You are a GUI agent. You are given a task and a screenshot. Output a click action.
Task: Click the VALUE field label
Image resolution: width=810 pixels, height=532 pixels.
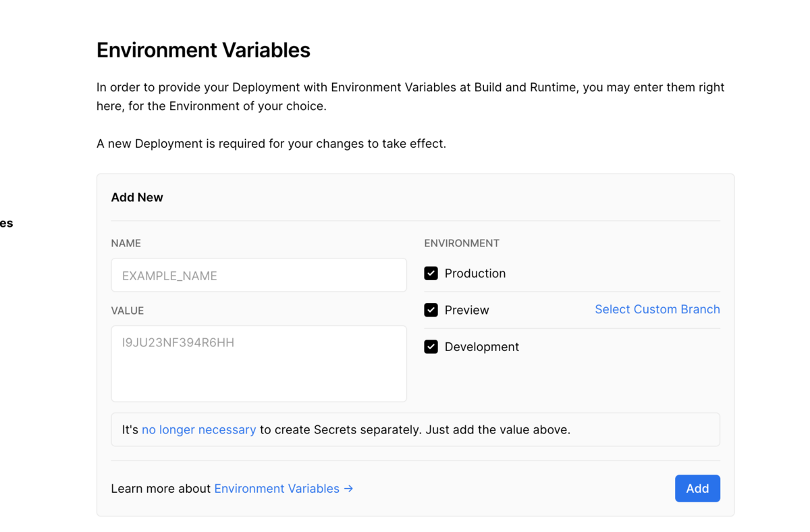pyautogui.click(x=128, y=311)
